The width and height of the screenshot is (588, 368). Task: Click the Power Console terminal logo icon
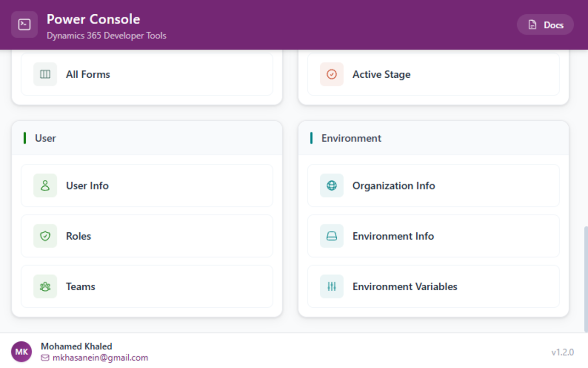coord(24,24)
